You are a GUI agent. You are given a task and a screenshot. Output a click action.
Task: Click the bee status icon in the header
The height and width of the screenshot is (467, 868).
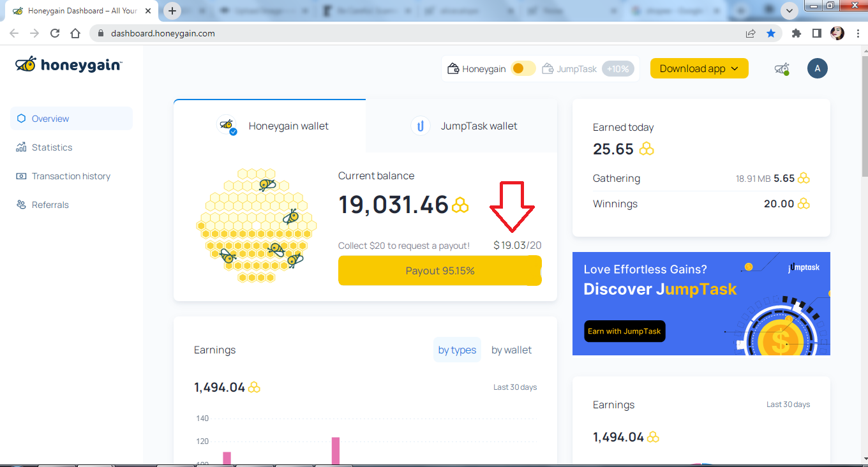(x=782, y=68)
